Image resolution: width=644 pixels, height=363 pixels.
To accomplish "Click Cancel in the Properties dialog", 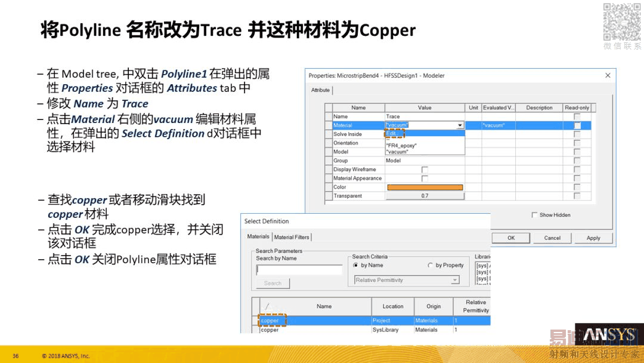I will click(552, 238).
